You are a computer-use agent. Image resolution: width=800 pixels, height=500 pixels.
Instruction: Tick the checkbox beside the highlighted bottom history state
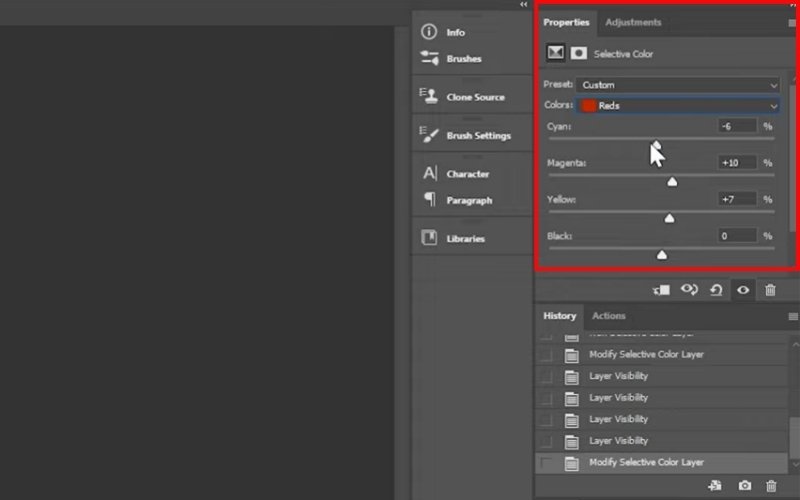coord(546,463)
